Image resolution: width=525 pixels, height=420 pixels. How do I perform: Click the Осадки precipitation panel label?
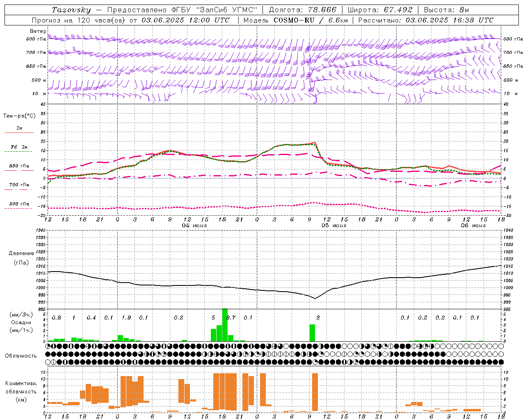[21, 322]
